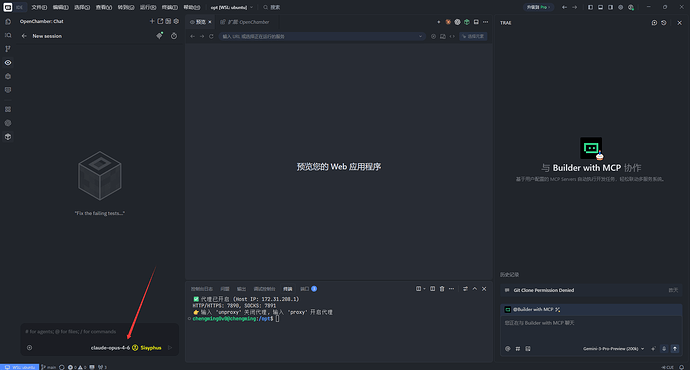Image resolution: width=690 pixels, height=370 pixels.
Task: Click the diamond tag icon with the green dot
Action: [159, 36]
